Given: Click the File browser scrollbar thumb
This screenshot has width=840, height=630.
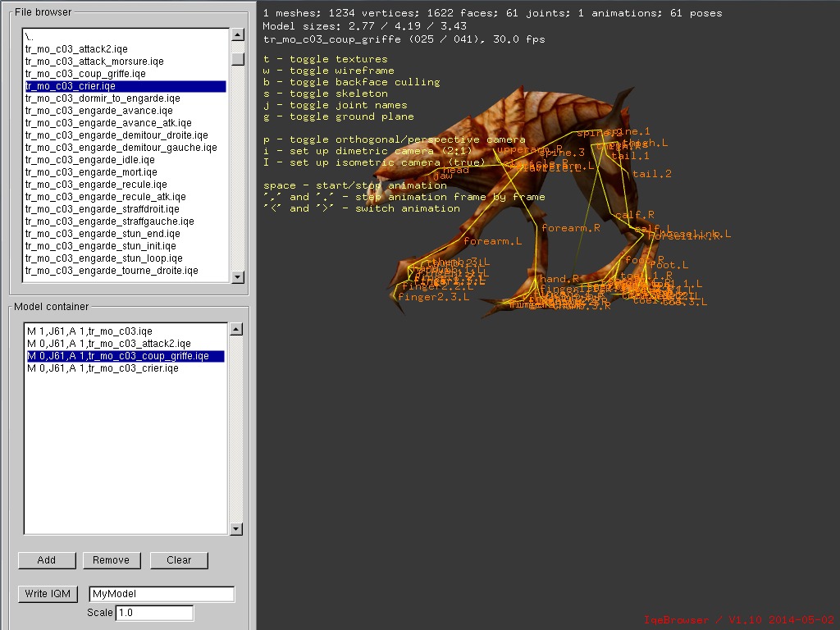Looking at the screenshot, I should tap(238, 59).
